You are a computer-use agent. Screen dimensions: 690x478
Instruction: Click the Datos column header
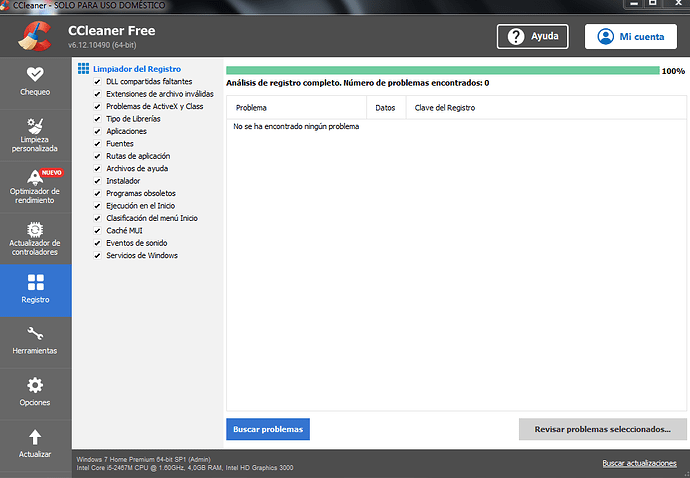click(386, 108)
